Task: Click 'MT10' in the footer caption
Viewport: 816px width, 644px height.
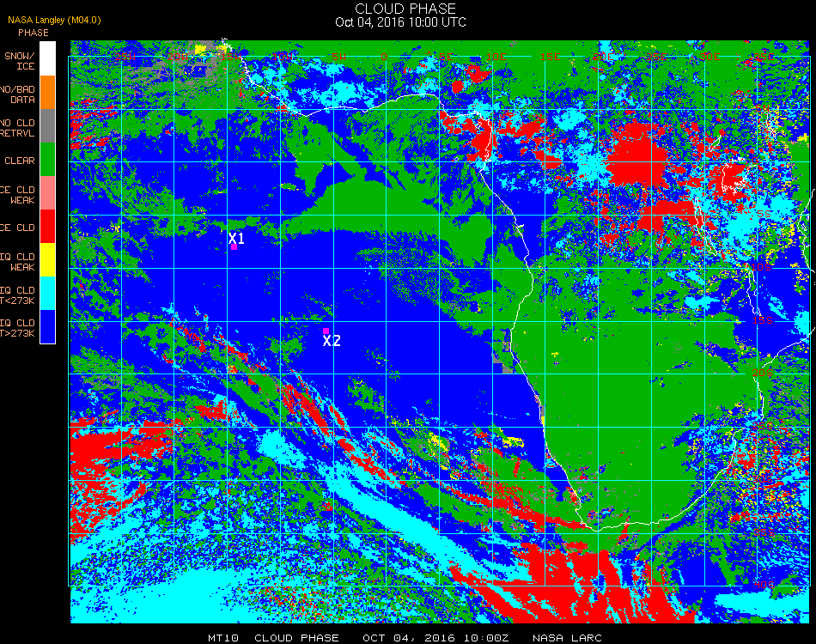Action: coord(223,638)
